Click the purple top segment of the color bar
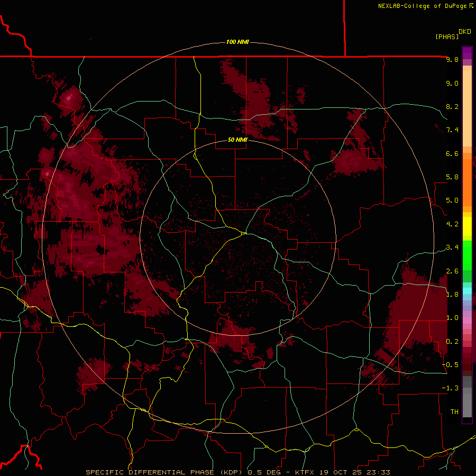The width and height of the screenshot is (476, 476). [467, 53]
